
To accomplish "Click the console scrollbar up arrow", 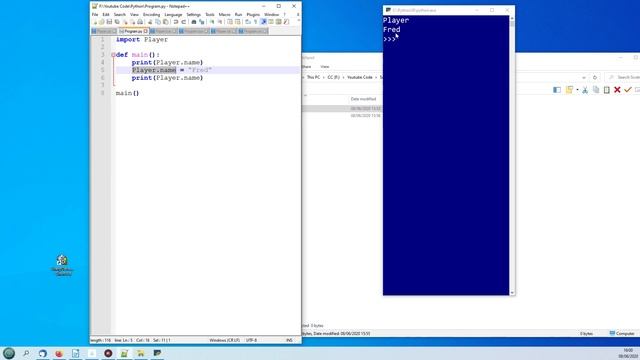I will coord(512,18).
